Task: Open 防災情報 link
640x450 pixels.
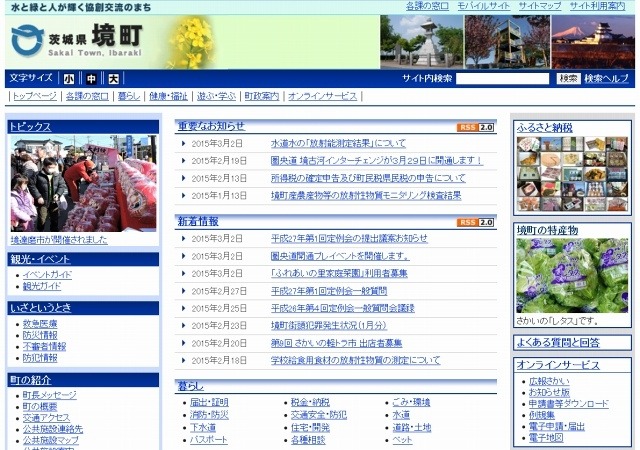Action: [x=40, y=335]
